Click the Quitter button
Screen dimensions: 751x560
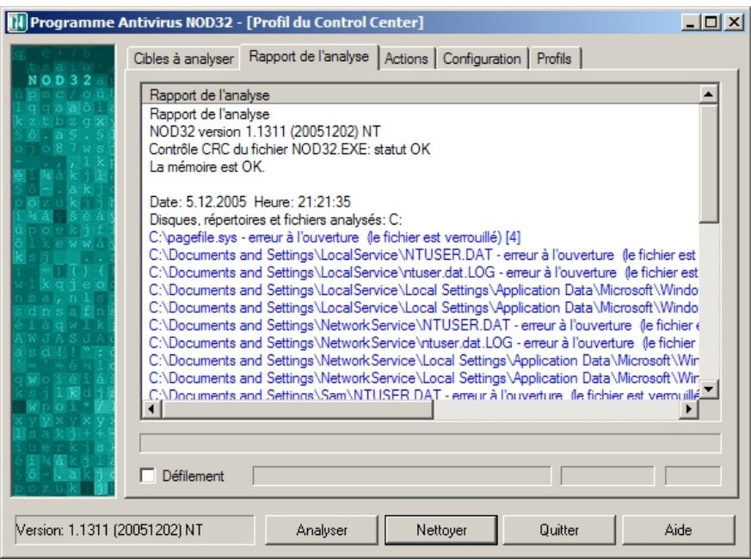pyautogui.click(x=559, y=530)
